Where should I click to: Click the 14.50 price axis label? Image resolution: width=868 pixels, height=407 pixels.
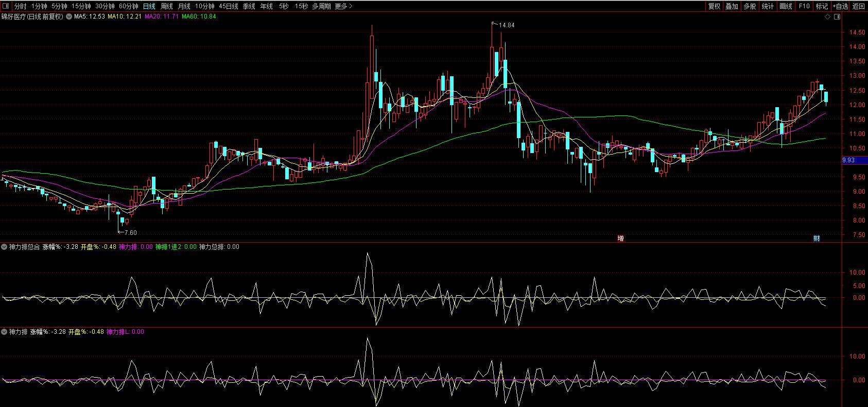(x=857, y=32)
